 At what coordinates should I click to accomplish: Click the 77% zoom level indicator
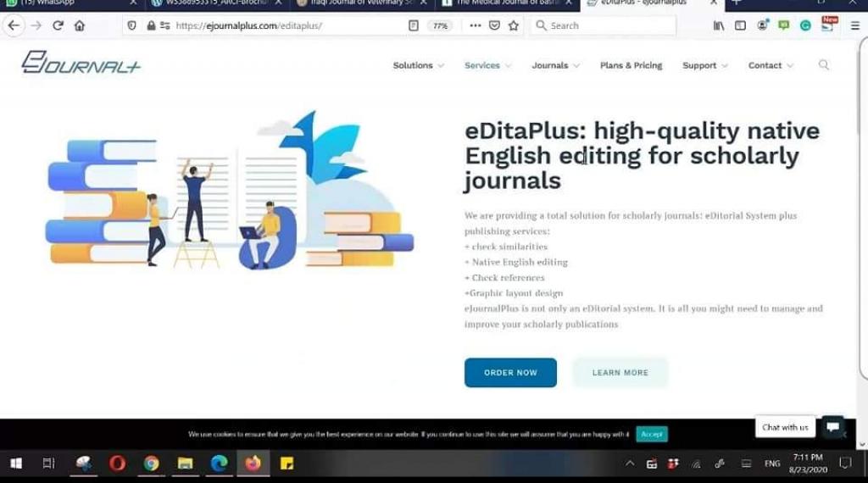pyautogui.click(x=440, y=25)
